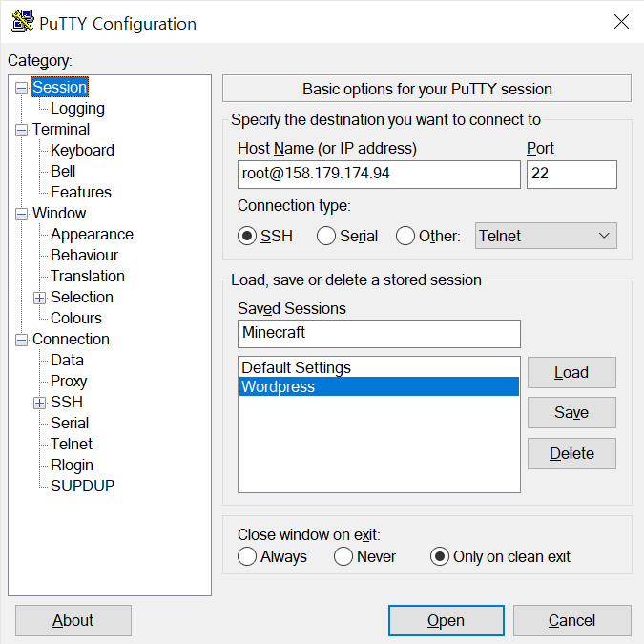This screenshot has width=644, height=644.
Task: Choose Always for close window on exit
Action: (x=247, y=556)
